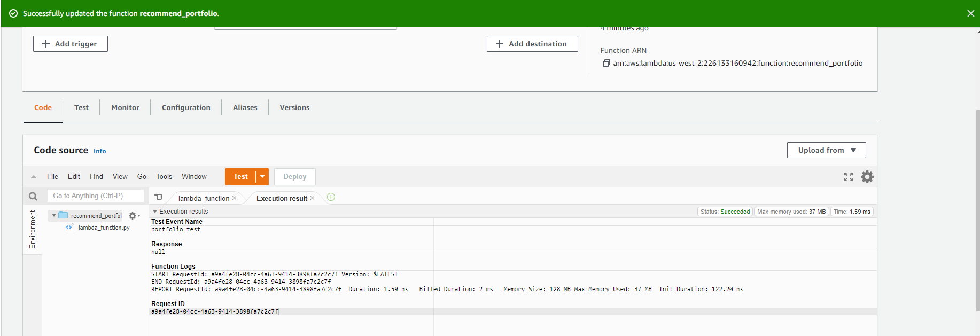Click the portfolio_test event name text

click(176, 229)
